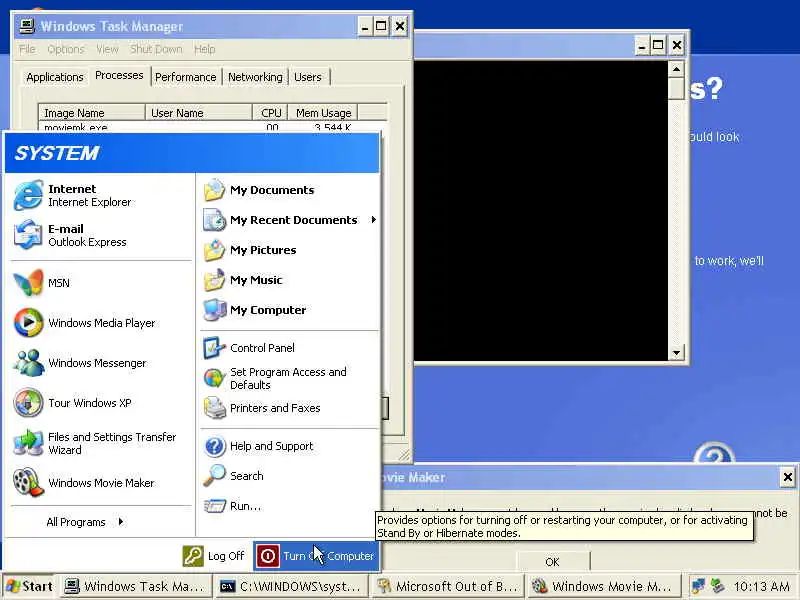800x600 pixels.
Task: Switch to C:\WINDOWS\syst... taskbar button
Action: 292,587
